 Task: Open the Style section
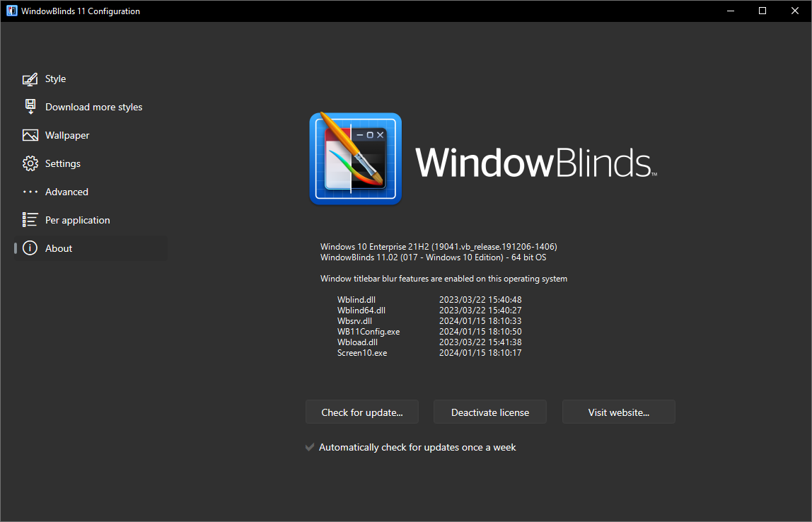(x=55, y=79)
